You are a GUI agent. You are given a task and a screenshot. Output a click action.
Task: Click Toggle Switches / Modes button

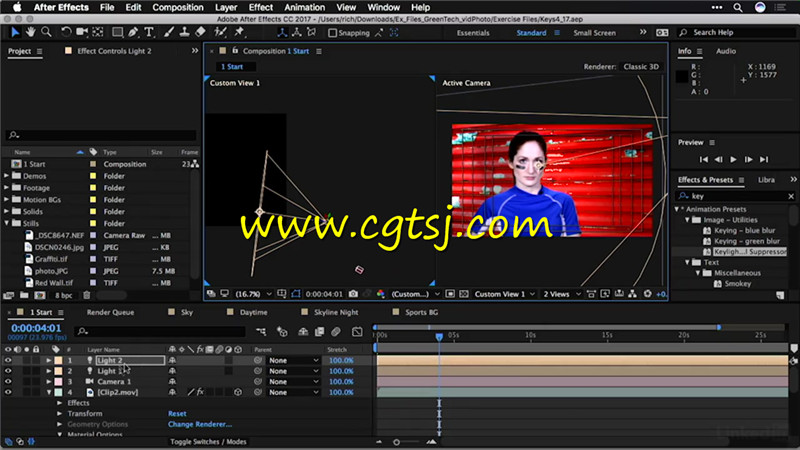click(208, 442)
